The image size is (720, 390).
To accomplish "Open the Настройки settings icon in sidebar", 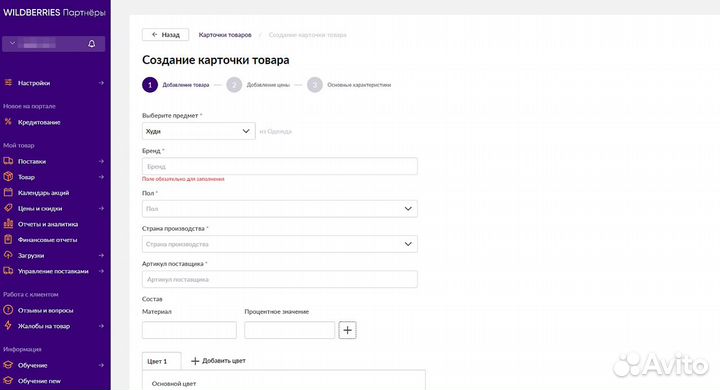I will coord(8,83).
